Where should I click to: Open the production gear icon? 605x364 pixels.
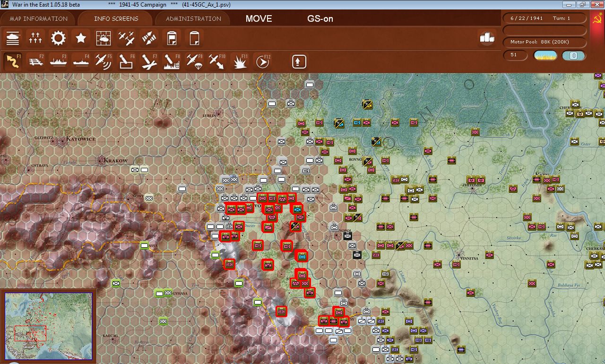[58, 38]
